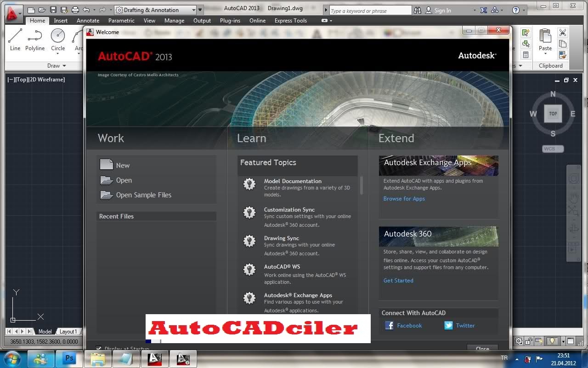Click the Undo arrow icon
Image resolution: width=588 pixels, height=368 pixels.
(86, 10)
